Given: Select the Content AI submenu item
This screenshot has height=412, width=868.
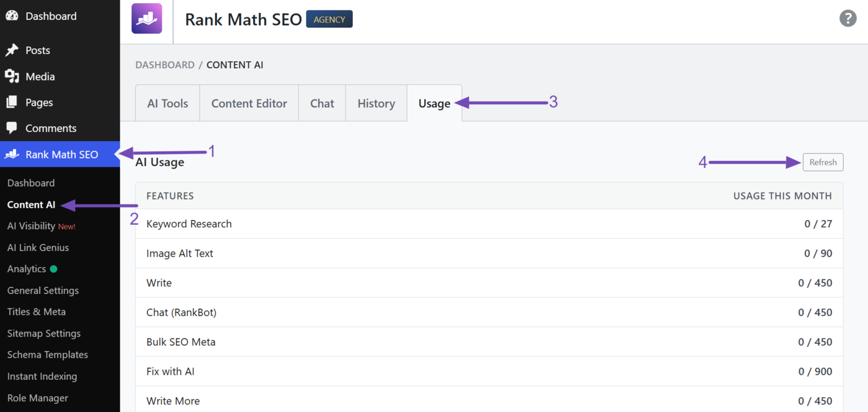Looking at the screenshot, I should pyautogui.click(x=31, y=204).
